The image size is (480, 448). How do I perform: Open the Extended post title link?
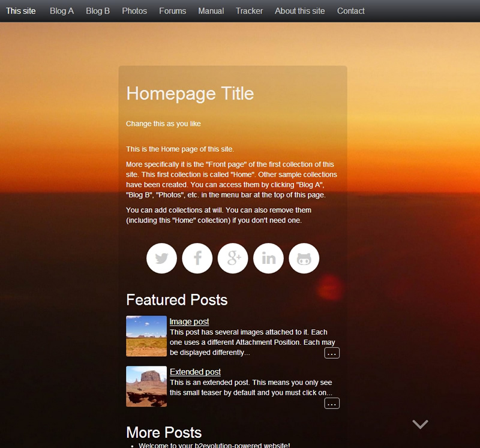(x=195, y=372)
